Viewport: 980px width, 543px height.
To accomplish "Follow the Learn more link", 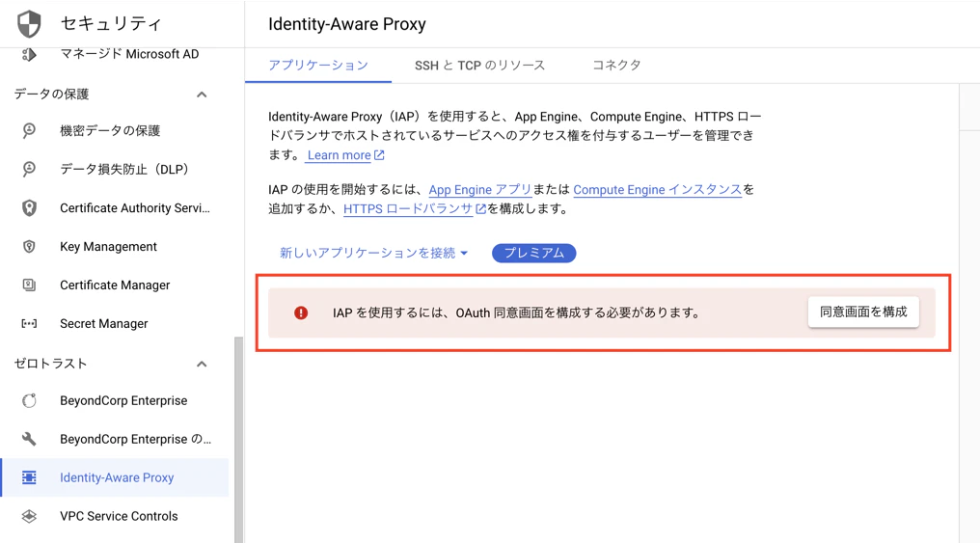I will (339, 155).
